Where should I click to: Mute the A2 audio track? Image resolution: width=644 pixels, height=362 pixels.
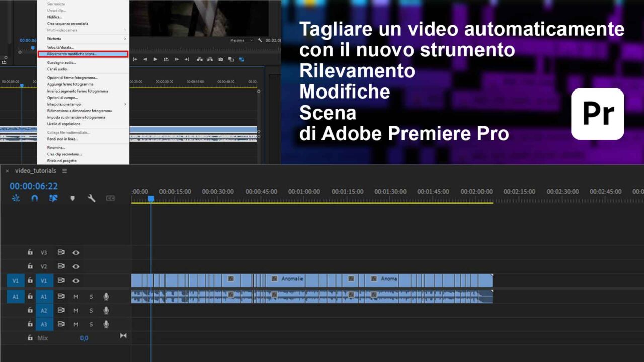click(76, 310)
